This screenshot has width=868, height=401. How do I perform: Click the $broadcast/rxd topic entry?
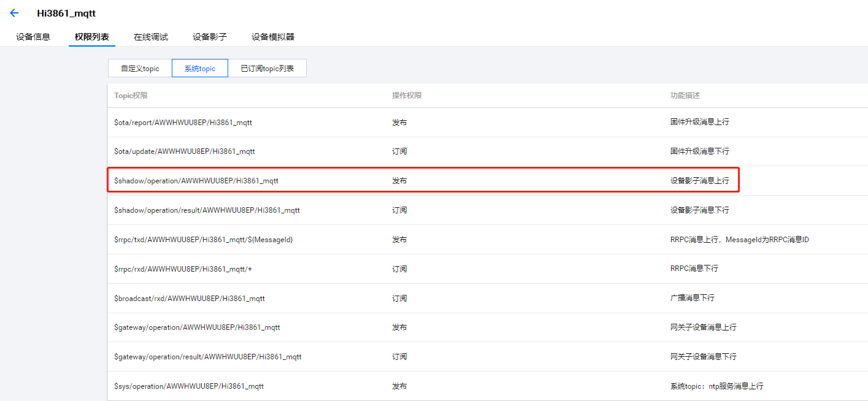pyautogui.click(x=190, y=299)
